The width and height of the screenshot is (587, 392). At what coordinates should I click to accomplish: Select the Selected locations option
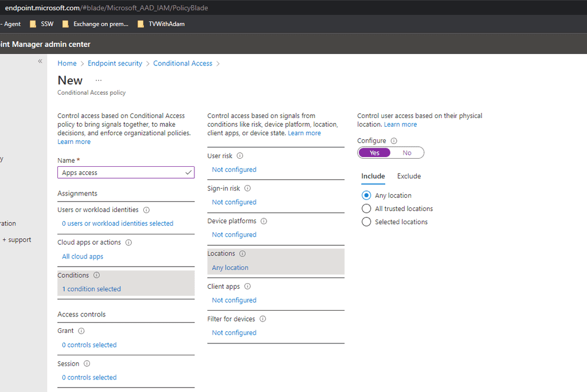pos(366,221)
